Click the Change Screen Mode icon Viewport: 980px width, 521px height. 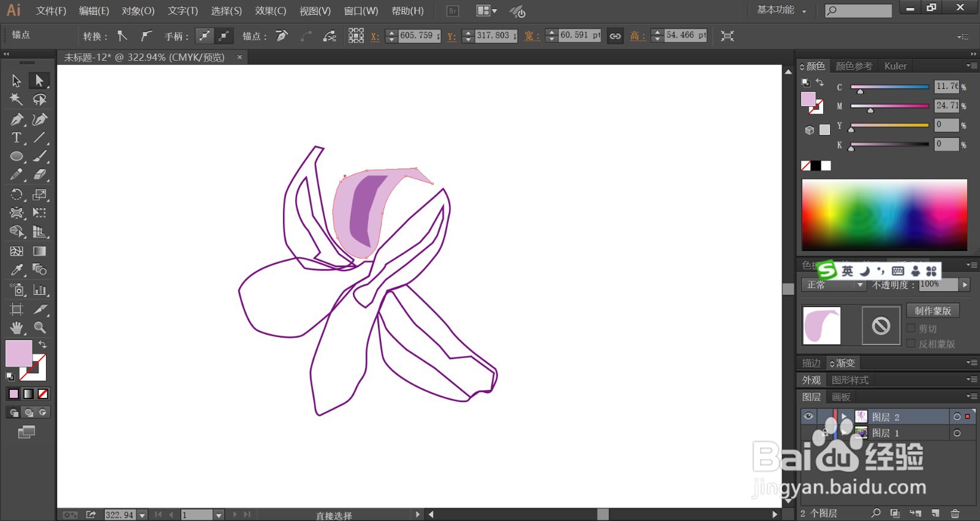click(x=26, y=432)
